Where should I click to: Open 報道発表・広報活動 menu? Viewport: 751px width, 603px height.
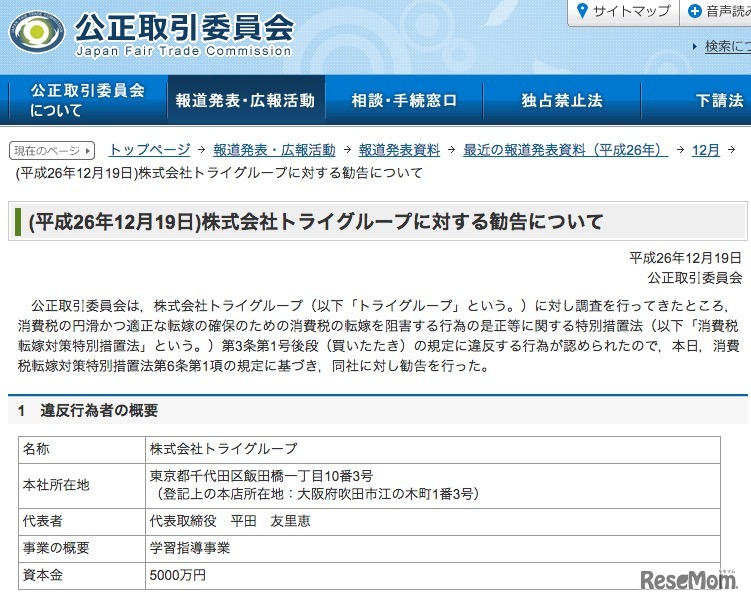point(246,100)
